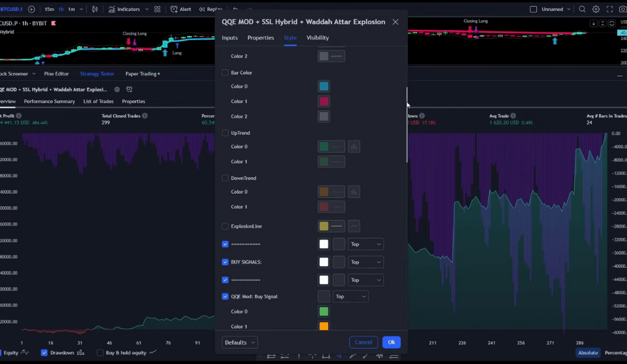Pick Bar Color's Color 1 pink swatch

[324, 101]
